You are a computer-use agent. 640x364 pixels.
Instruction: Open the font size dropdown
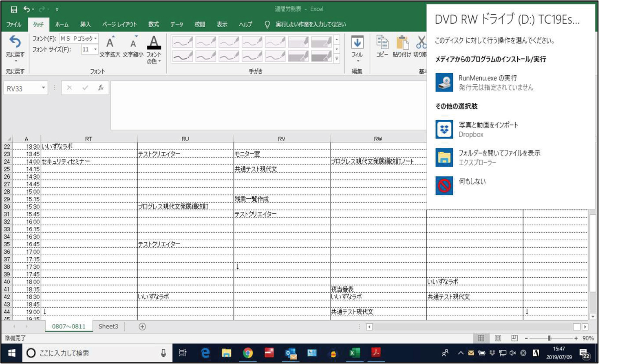[x=95, y=50]
